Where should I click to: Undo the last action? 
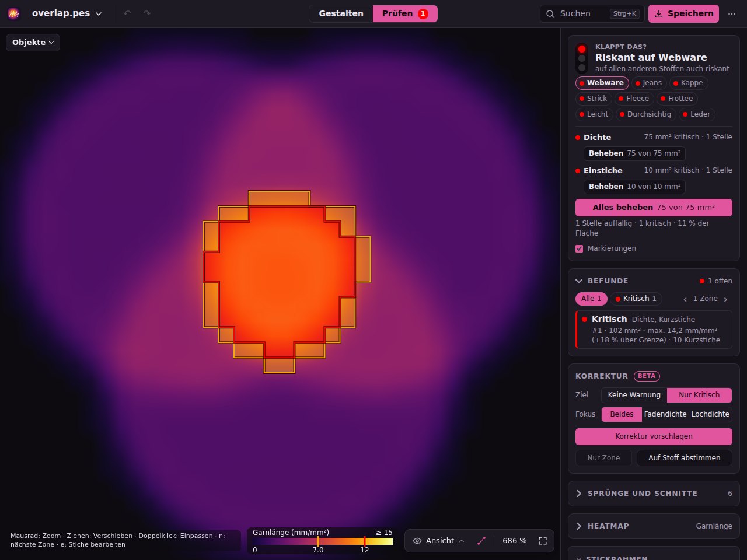[127, 13]
